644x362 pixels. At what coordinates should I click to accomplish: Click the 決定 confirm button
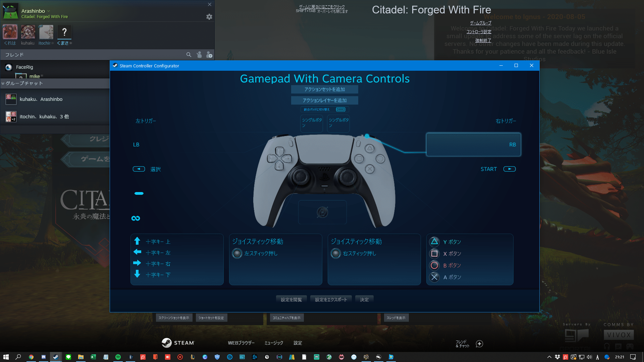364,300
